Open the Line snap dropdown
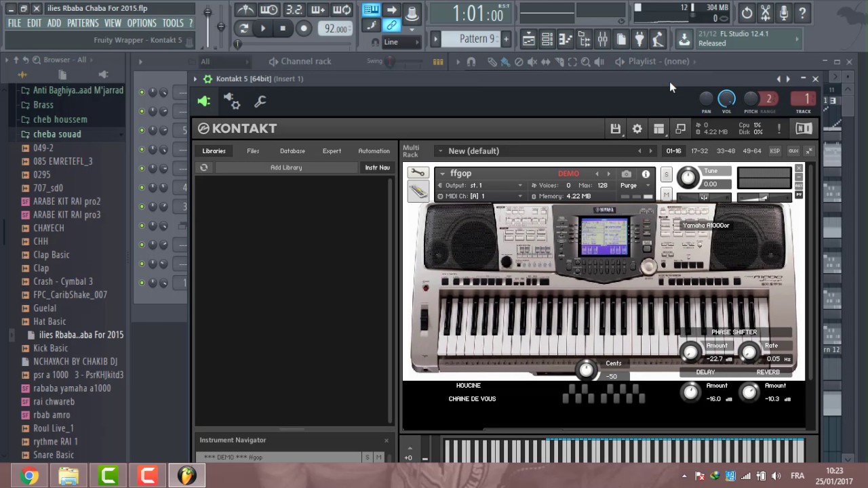This screenshot has width=868, height=488. (401, 42)
